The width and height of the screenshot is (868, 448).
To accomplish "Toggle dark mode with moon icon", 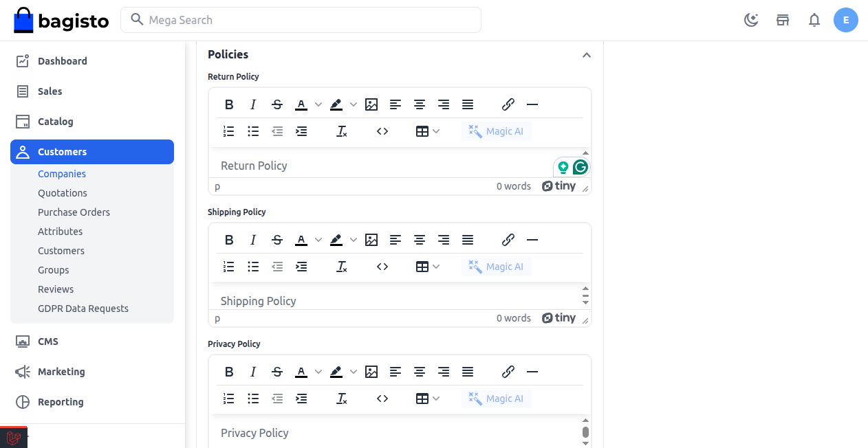I will pyautogui.click(x=751, y=20).
